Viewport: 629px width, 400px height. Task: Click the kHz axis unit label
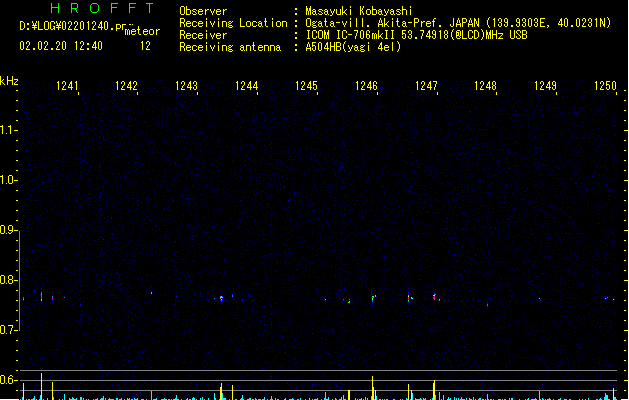(x=9, y=81)
